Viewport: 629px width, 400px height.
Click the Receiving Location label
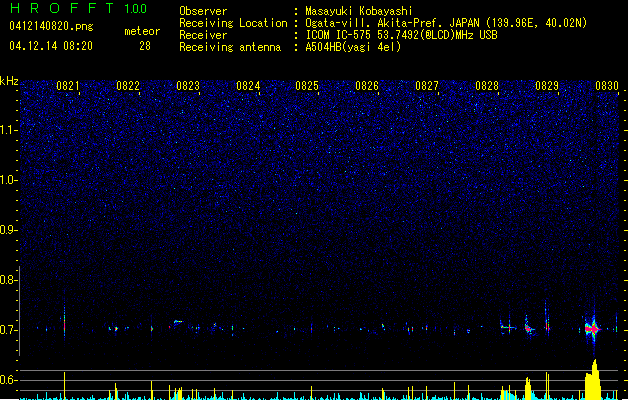click(x=233, y=23)
